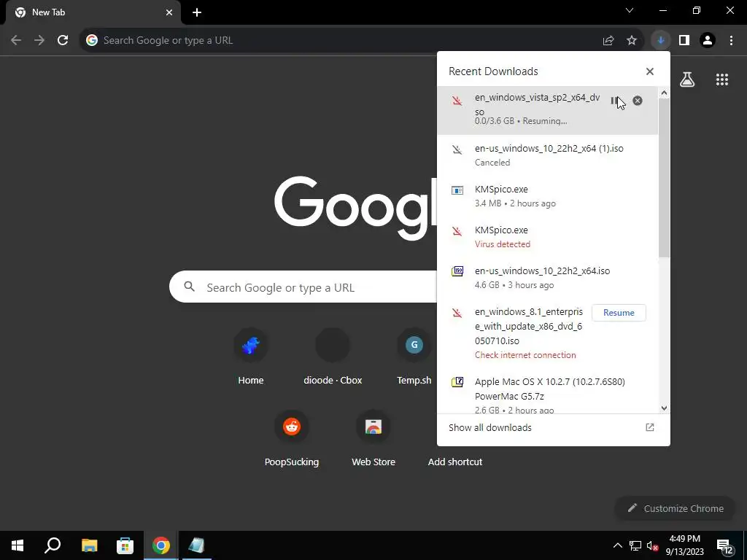Open the Labs flask icon
The height and width of the screenshot is (560, 747).
(x=687, y=79)
